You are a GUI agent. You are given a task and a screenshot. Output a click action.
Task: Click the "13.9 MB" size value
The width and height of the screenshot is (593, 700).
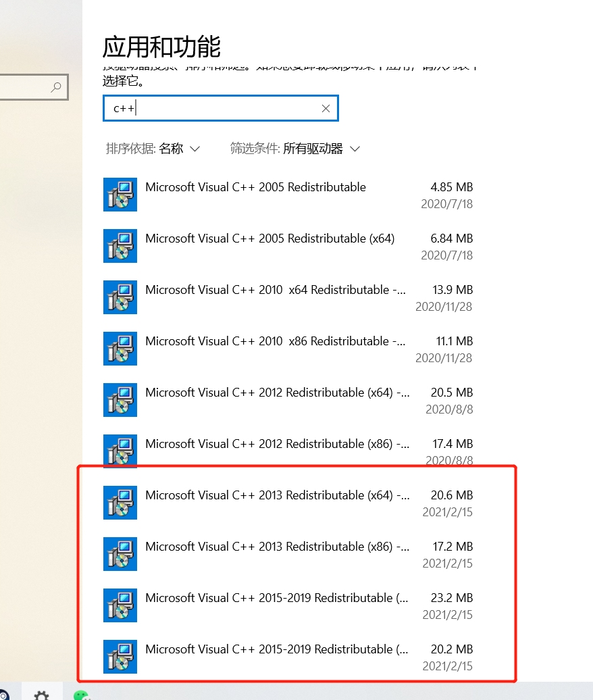pyautogui.click(x=453, y=290)
